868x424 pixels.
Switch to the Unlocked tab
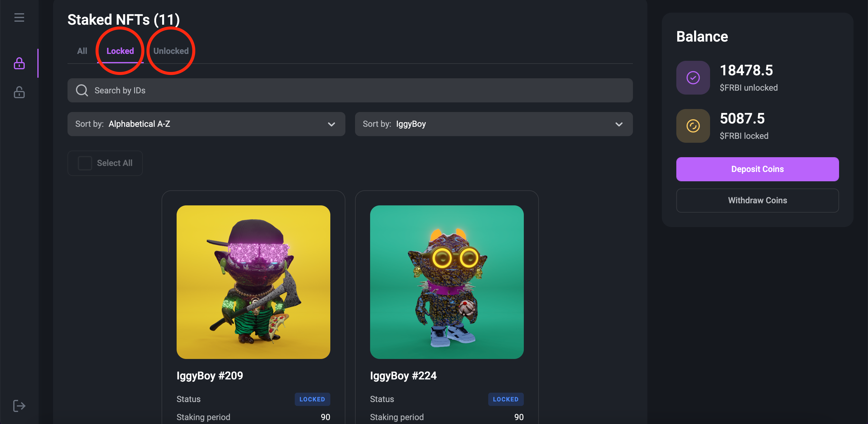[171, 51]
